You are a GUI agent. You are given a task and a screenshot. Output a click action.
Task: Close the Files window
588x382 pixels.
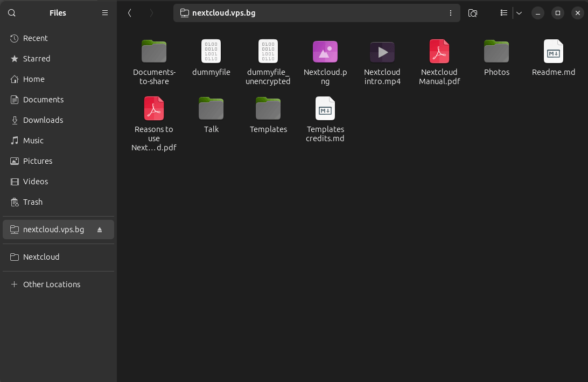(577, 13)
